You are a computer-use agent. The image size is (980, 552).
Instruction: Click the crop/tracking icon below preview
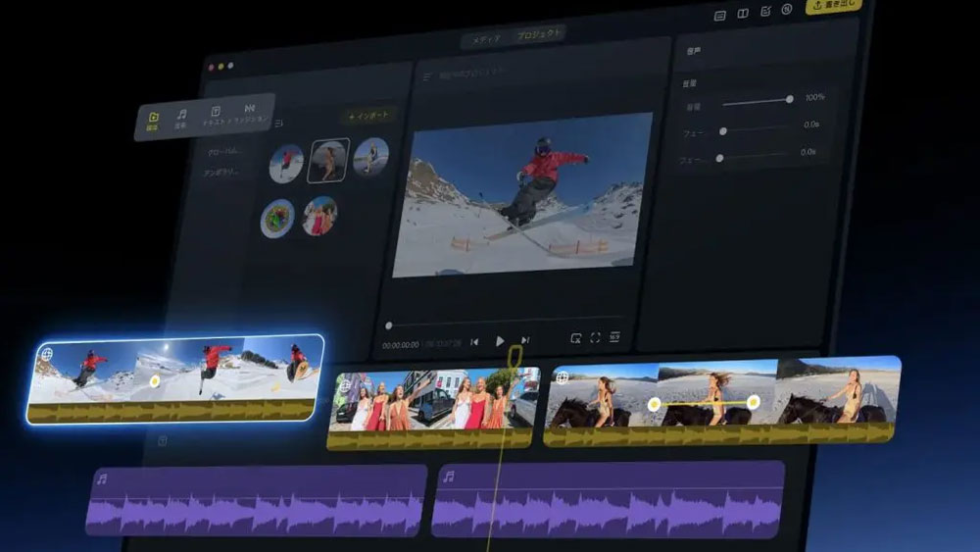point(575,338)
